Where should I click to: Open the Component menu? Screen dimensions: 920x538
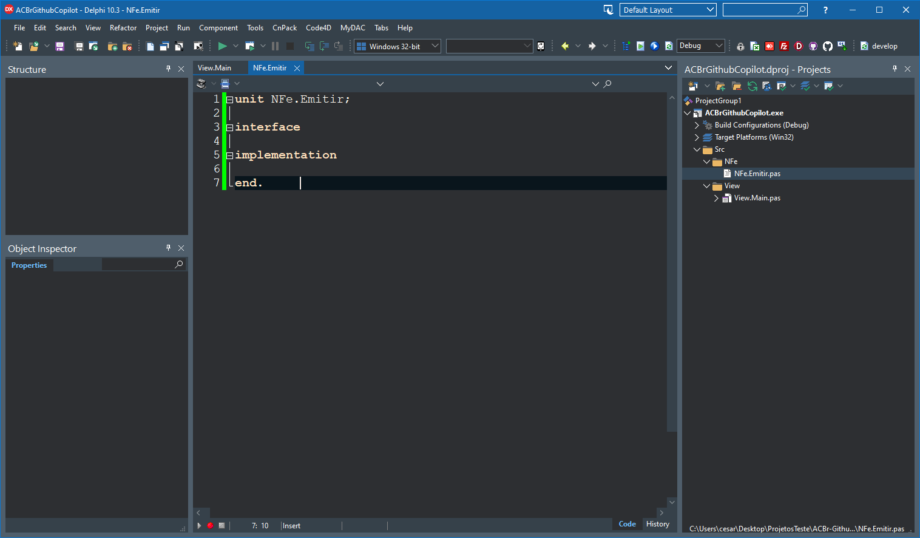tap(218, 28)
